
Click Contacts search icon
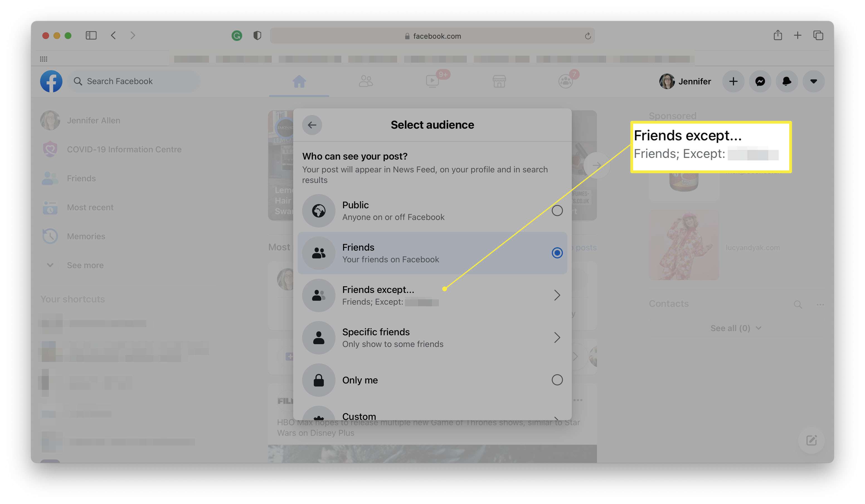(798, 304)
